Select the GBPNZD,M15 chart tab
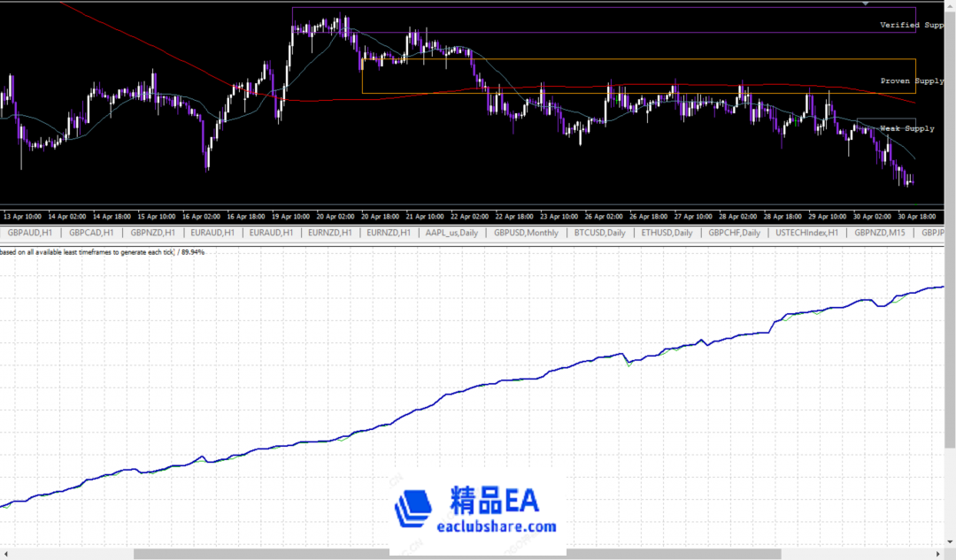This screenshot has height=560, width=956. pos(880,233)
